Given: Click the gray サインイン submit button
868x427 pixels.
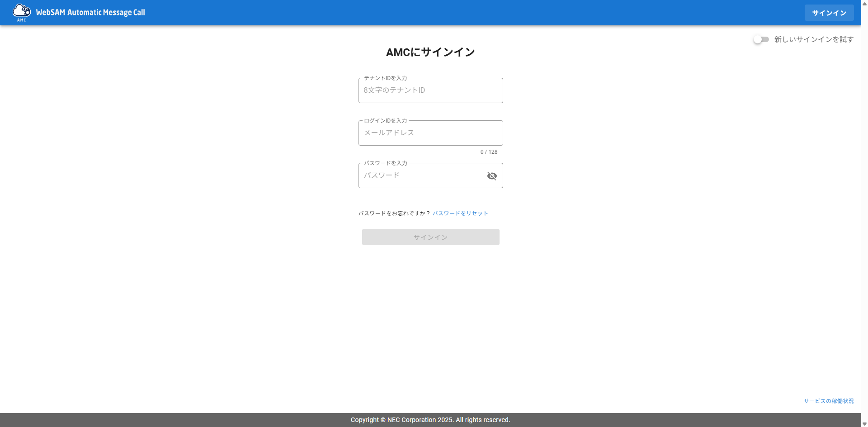Looking at the screenshot, I should click(x=430, y=237).
